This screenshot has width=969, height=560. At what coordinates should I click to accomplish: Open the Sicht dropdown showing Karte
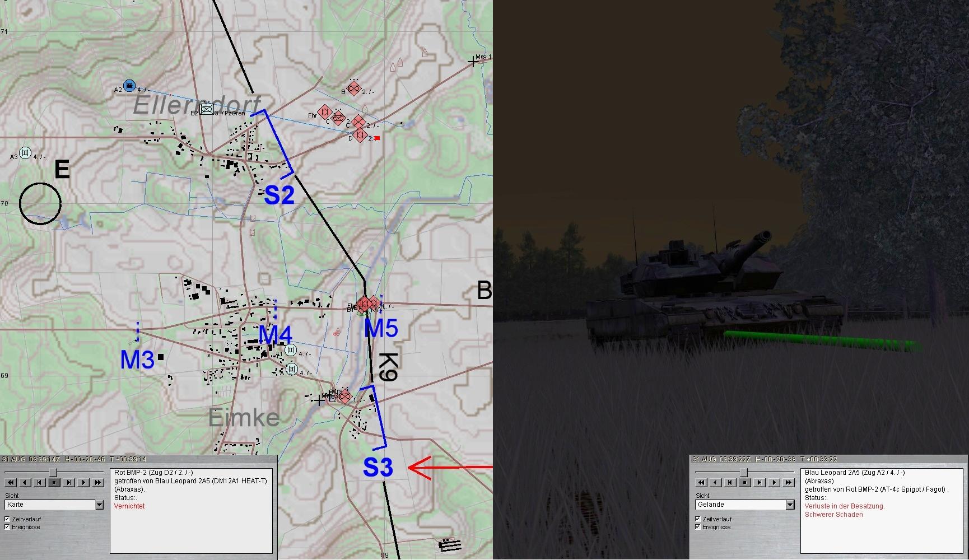(x=99, y=505)
